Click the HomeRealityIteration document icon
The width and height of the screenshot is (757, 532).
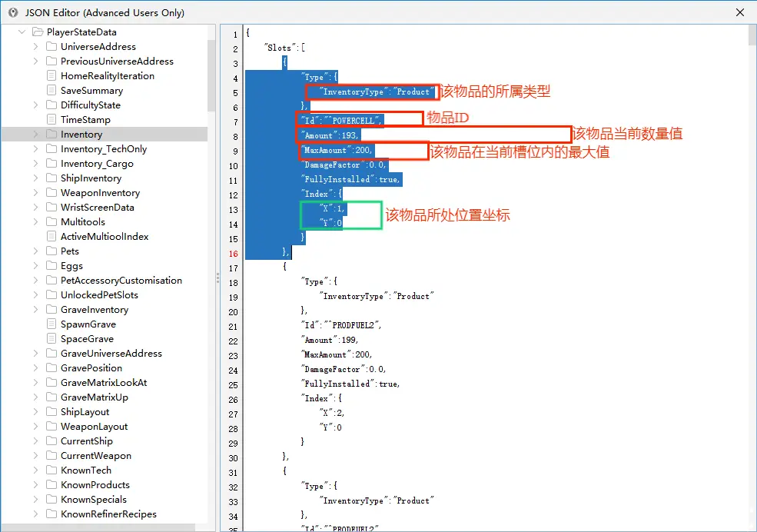[x=51, y=76]
